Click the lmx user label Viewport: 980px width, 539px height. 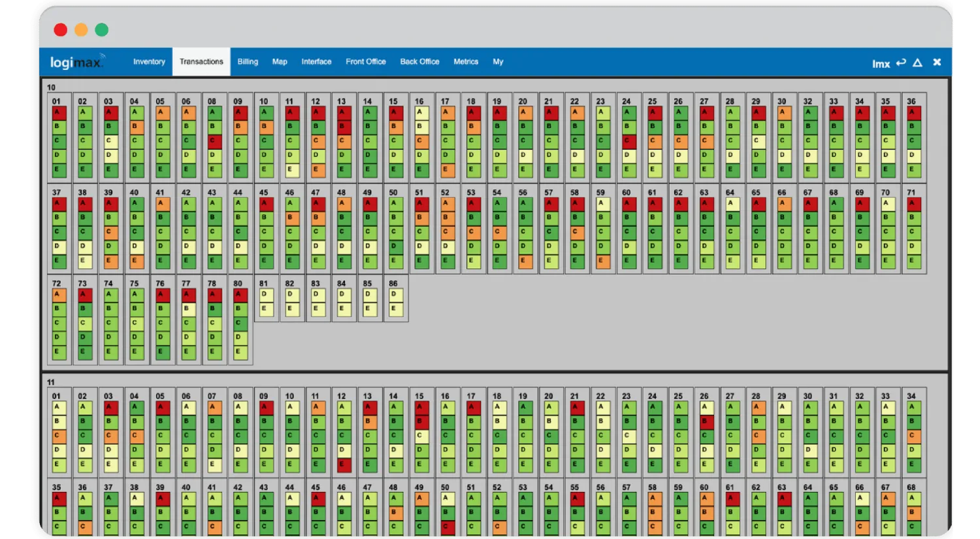click(x=881, y=63)
